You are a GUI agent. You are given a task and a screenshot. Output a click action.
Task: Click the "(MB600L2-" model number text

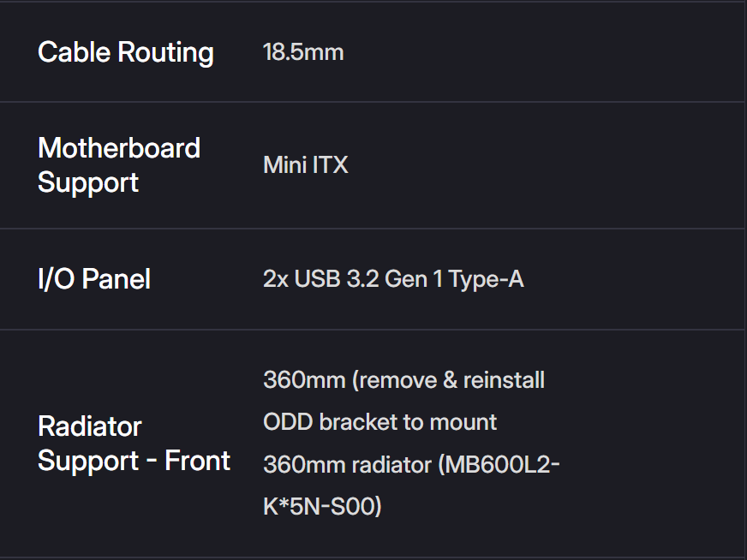point(499,465)
